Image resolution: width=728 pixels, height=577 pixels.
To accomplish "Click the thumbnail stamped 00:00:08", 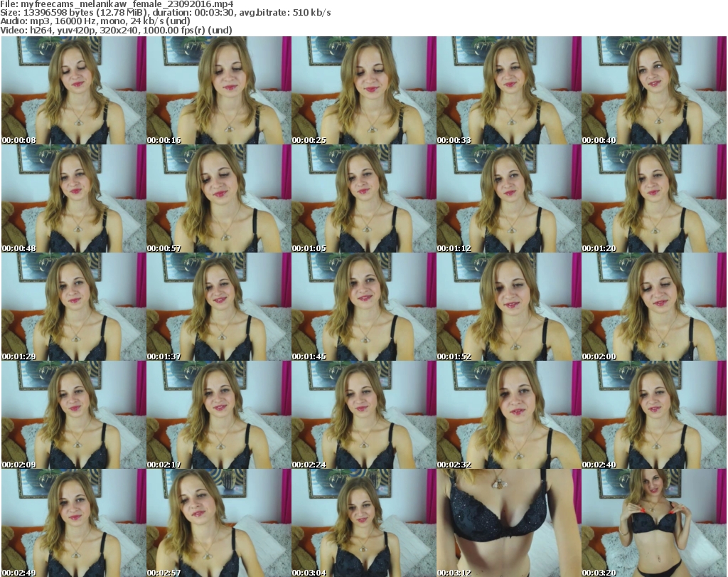I will click(x=74, y=90).
